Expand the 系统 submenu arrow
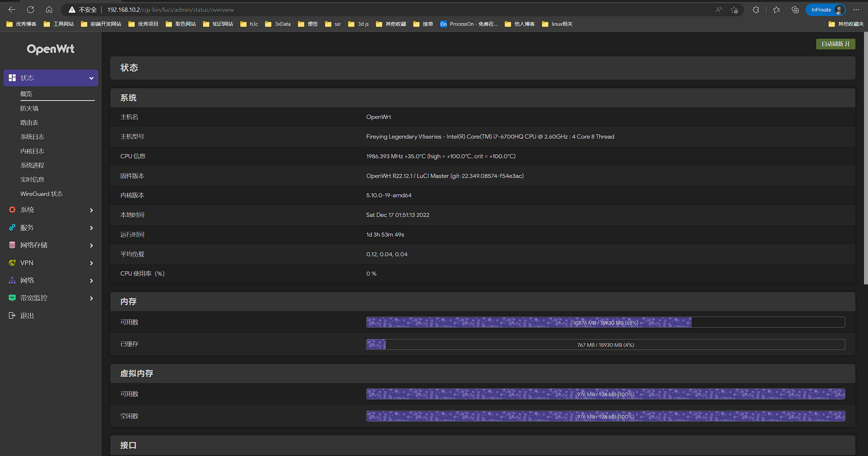Viewport: 868px width, 456px height. tap(91, 210)
